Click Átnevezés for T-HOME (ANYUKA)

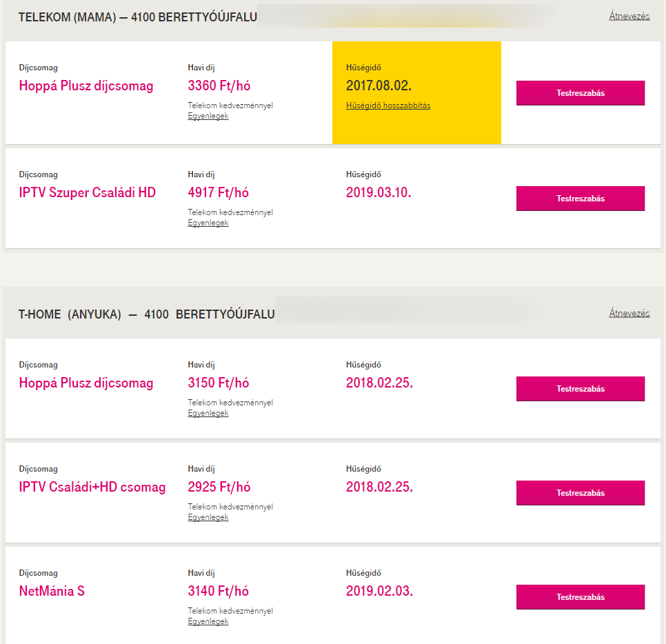pyautogui.click(x=629, y=313)
